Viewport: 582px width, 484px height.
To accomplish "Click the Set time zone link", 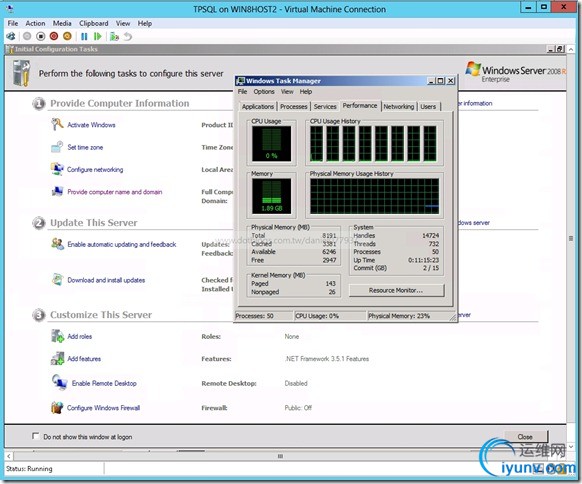I will click(x=85, y=147).
